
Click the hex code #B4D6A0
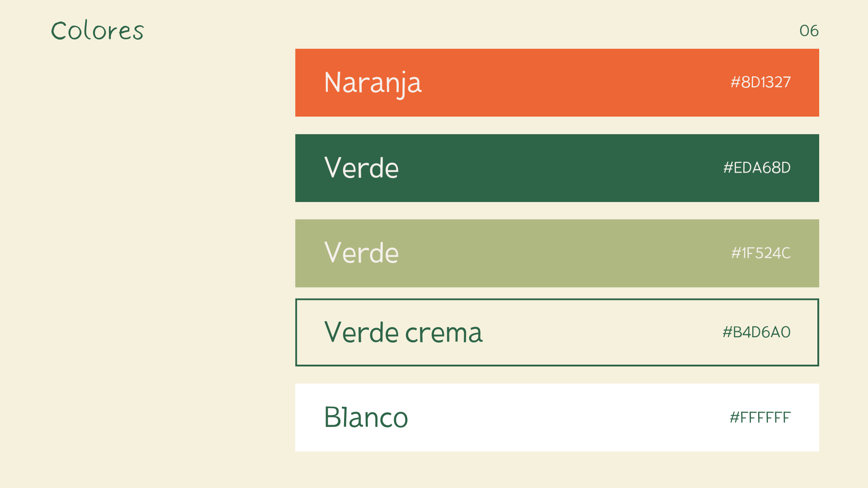(756, 332)
